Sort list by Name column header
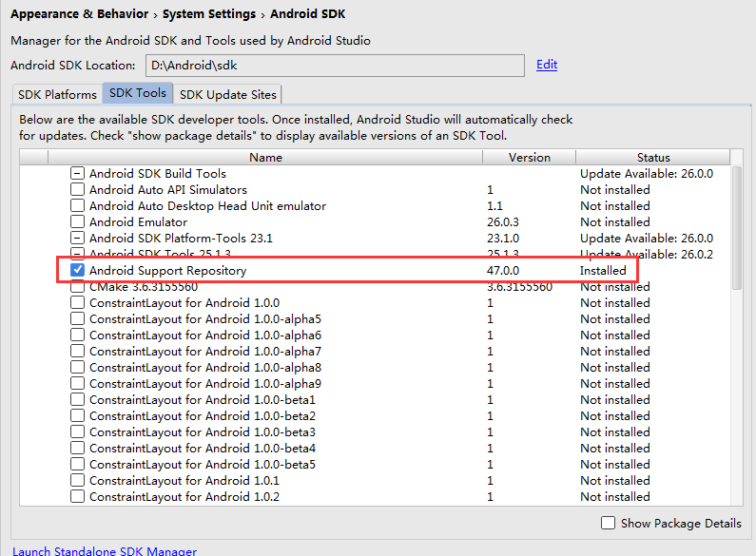The height and width of the screenshot is (556, 756). point(266,158)
